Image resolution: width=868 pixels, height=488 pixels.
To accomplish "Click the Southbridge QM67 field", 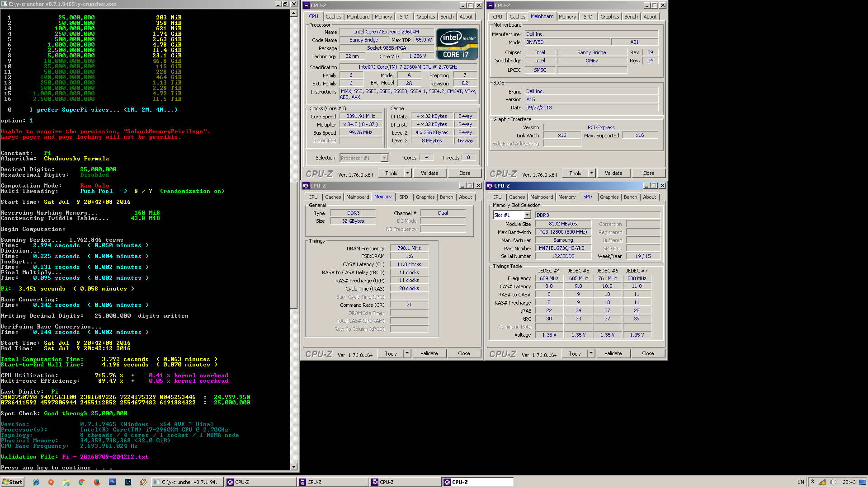I will coord(591,61).
